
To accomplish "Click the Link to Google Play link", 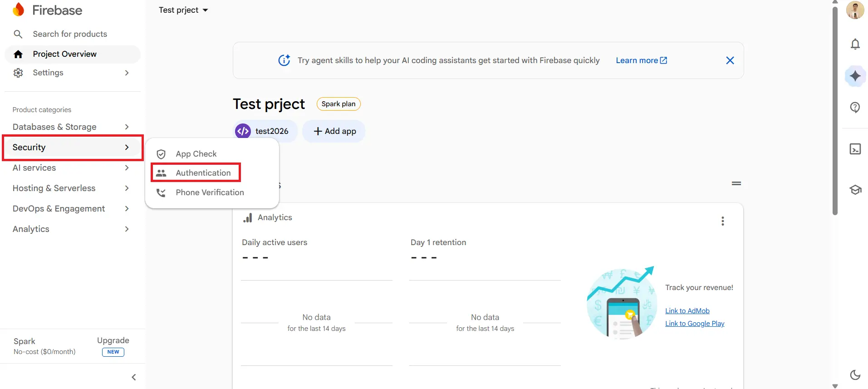I will 695,324.
